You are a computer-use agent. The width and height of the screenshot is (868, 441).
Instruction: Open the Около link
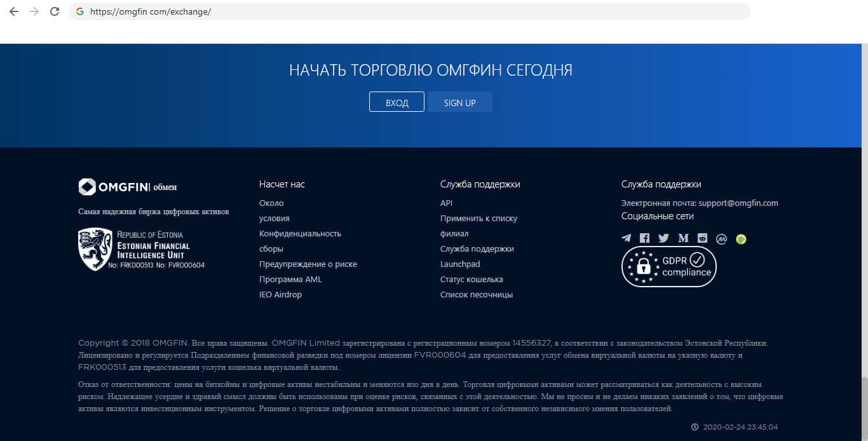tap(271, 203)
